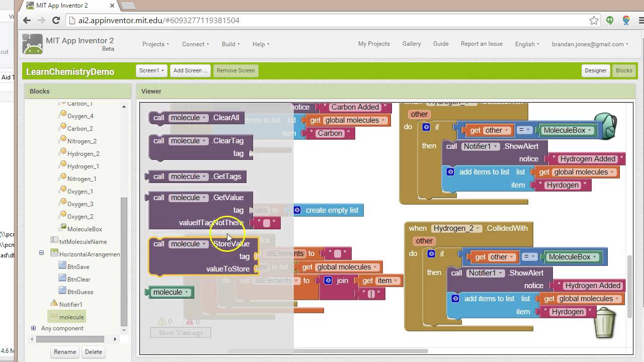Click the HorizontalArrangement component icon
The height and width of the screenshot is (362, 644).
(54, 253)
